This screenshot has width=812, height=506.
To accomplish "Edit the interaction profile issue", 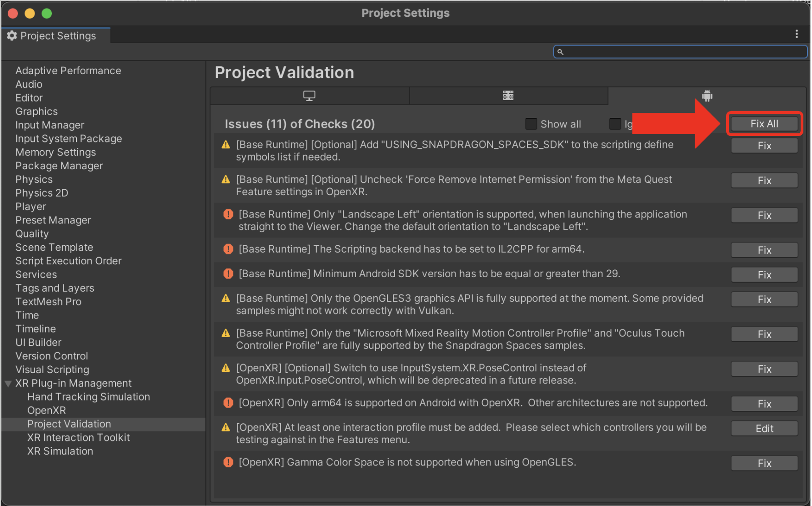I will tap(764, 429).
